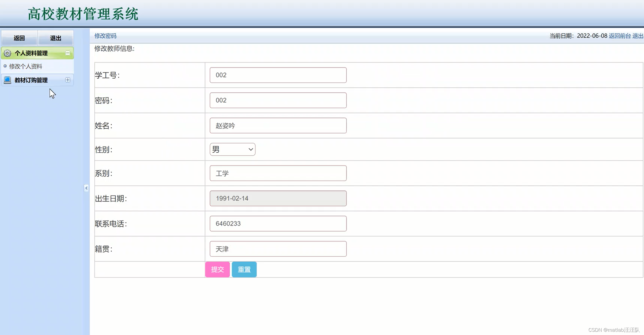Submit form with pink 提交 button
Image resolution: width=644 pixels, height=335 pixels.
tap(217, 269)
